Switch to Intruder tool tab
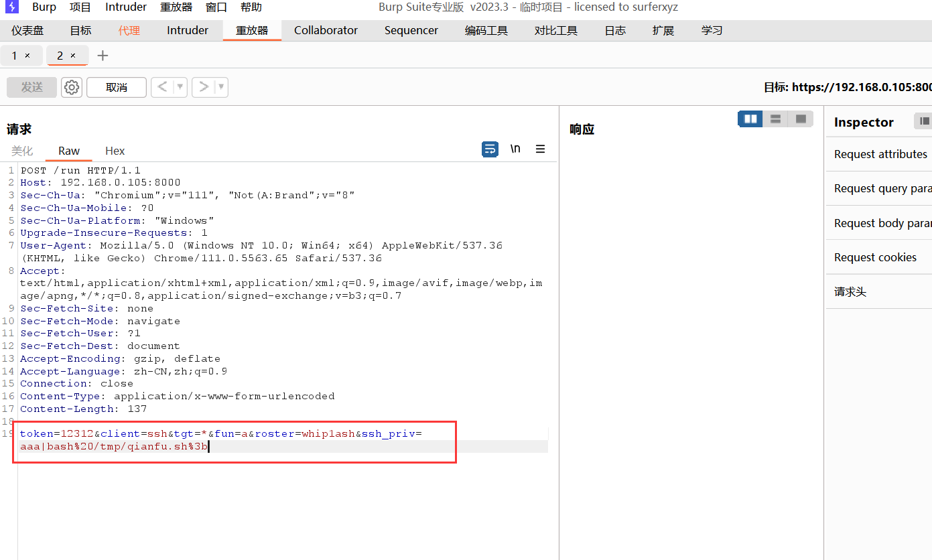Viewport: 932px width, 560px height. pyautogui.click(x=188, y=30)
